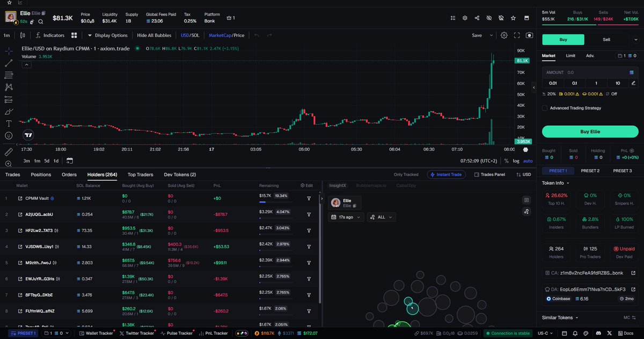
Task: Open the 17s ago time filter dropdown
Action: [x=346, y=217]
